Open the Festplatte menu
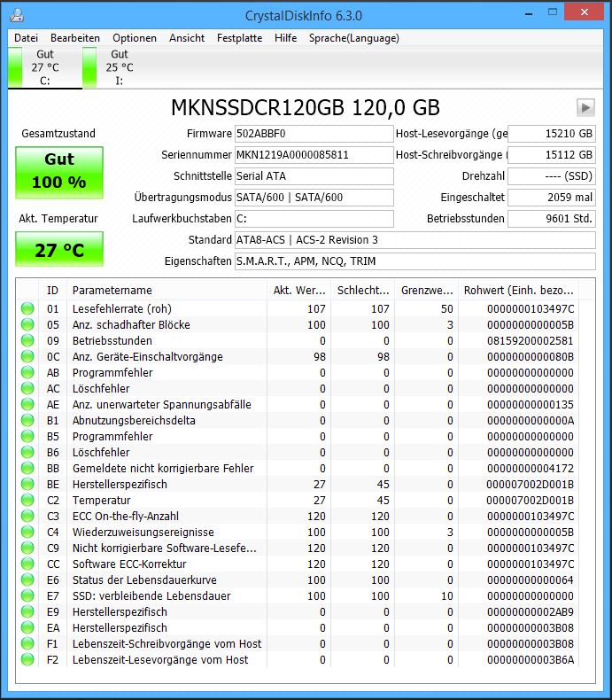The image size is (612, 700). coord(239,38)
